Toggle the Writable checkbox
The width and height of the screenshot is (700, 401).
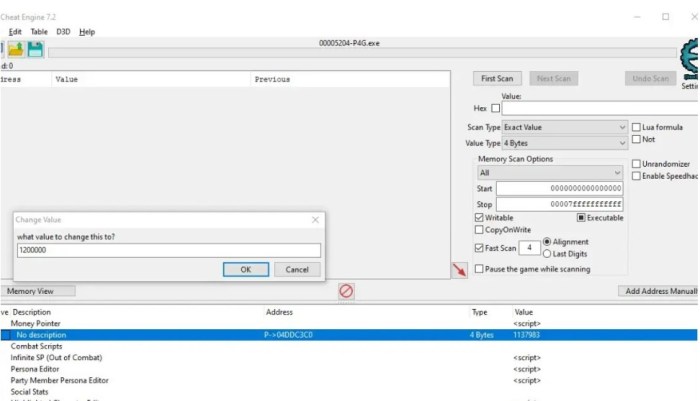coord(479,217)
